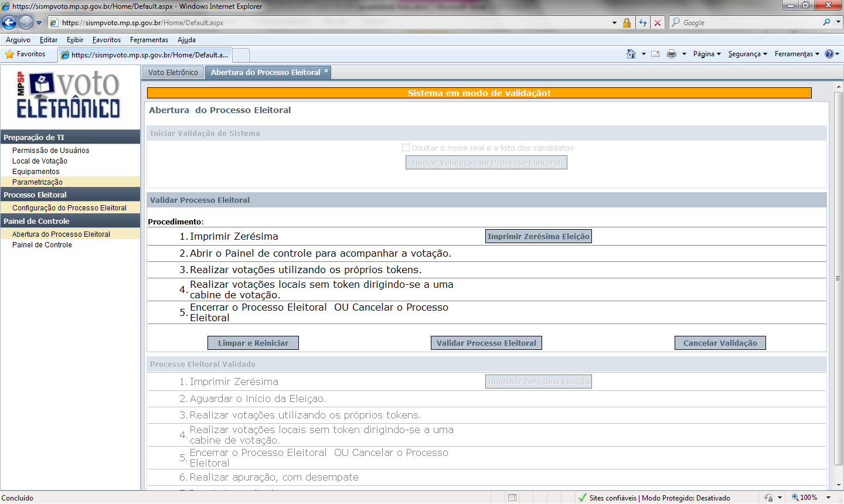The width and height of the screenshot is (844, 504).
Task: Open the Arquivo menu
Action: tap(18, 40)
